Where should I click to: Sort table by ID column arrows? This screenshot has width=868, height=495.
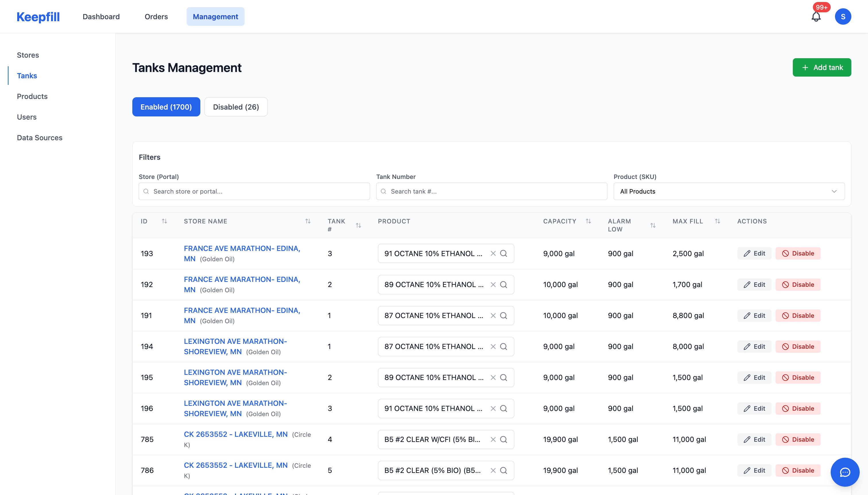tap(164, 221)
